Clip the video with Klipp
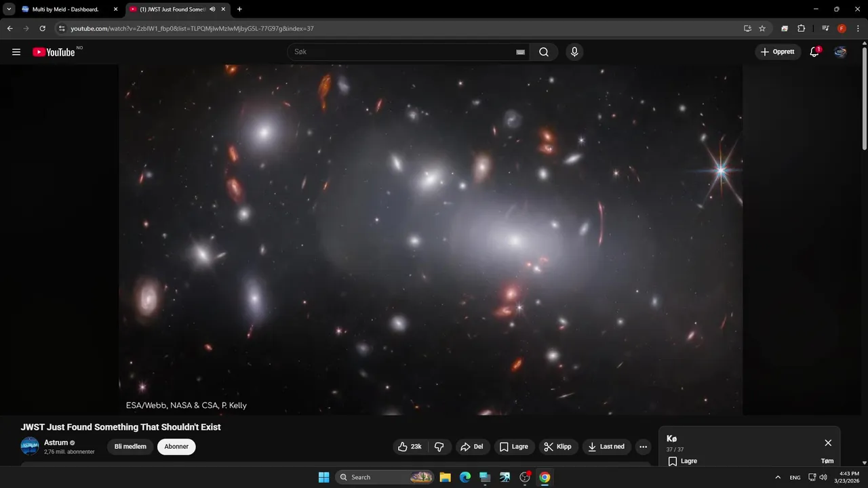 pos(558,447)
